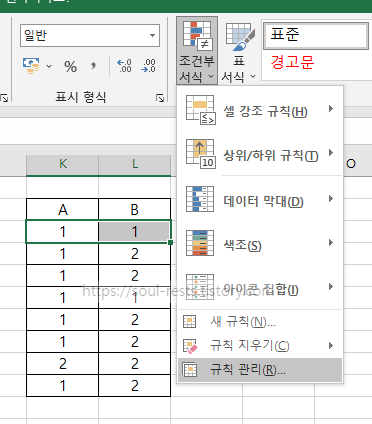Viewport: 372px width, 424px height.
Task: Click the 규칙 관리 icon
Action: pos(190,370)
